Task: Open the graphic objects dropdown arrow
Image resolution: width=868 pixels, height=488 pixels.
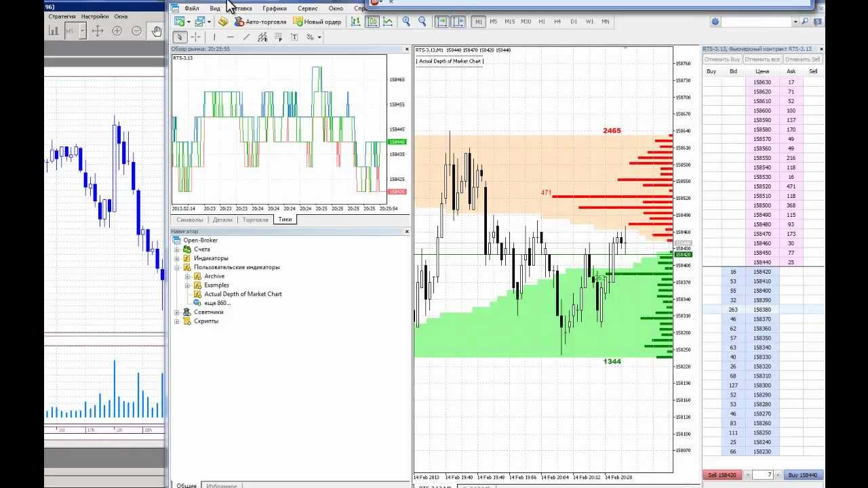Action: click(319, 37)
